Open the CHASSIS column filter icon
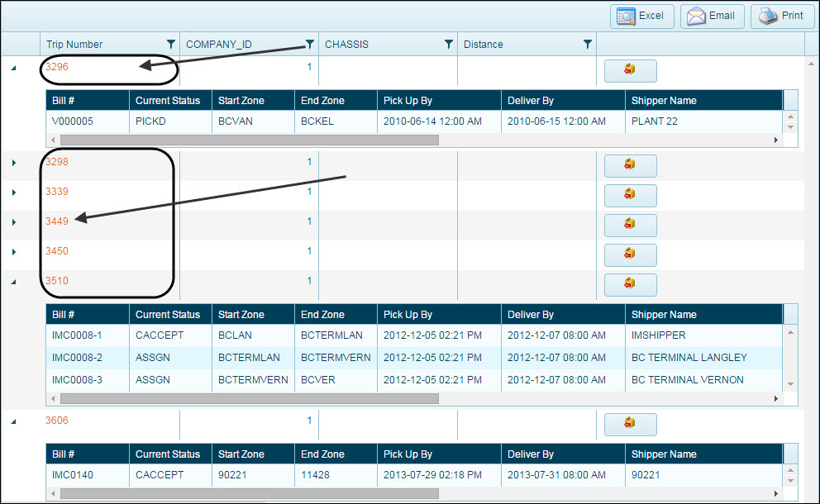 [448, 45]
